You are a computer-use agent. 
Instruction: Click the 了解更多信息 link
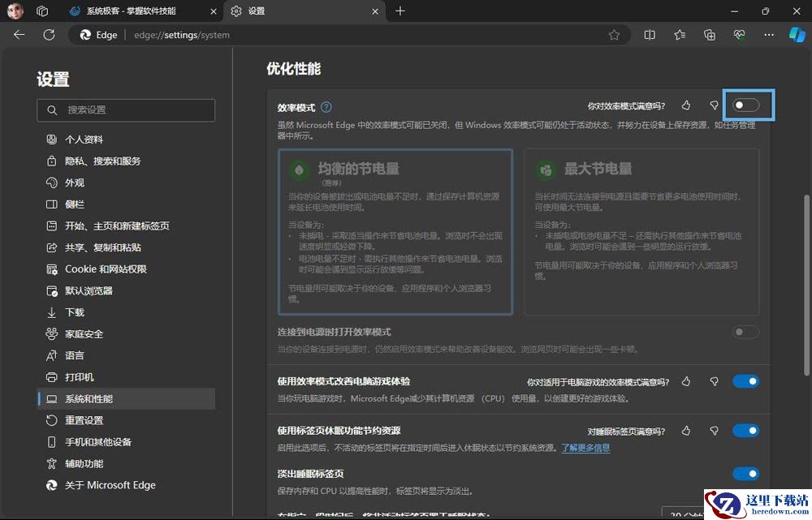585,448
